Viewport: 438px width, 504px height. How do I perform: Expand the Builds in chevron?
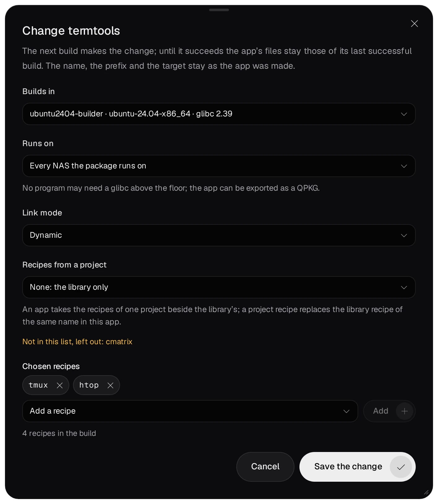click(404, 114)
